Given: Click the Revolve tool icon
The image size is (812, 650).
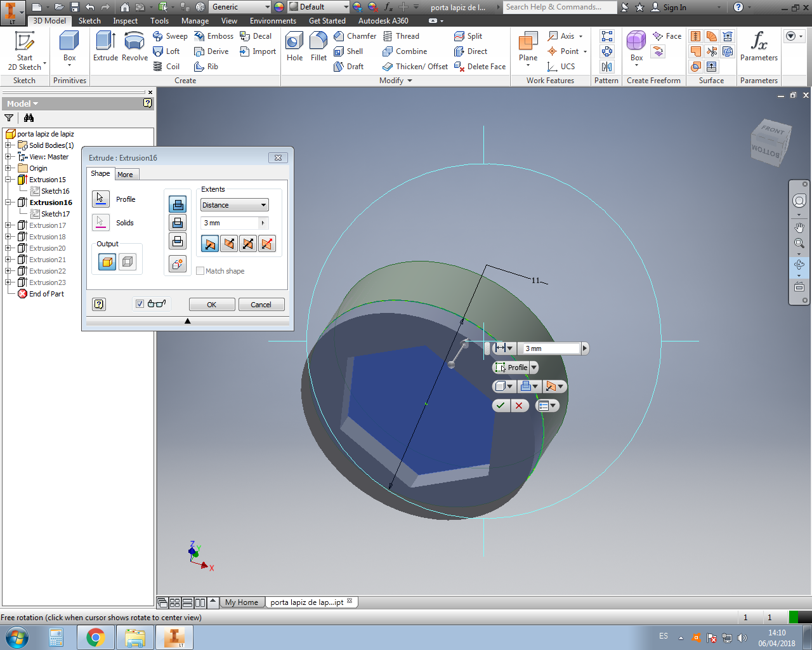Looking at the screenshot, I should pyautogui.click(x=134, y=46).
